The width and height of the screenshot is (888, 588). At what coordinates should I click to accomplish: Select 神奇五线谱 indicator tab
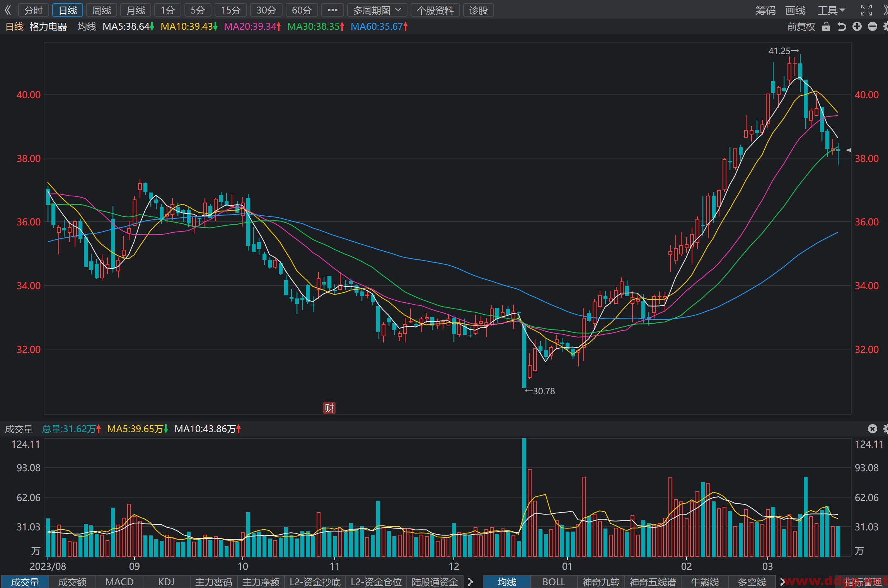(653, 582)
